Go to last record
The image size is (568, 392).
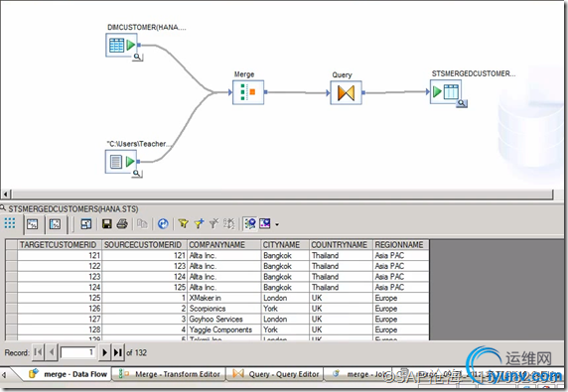point(118,352)
